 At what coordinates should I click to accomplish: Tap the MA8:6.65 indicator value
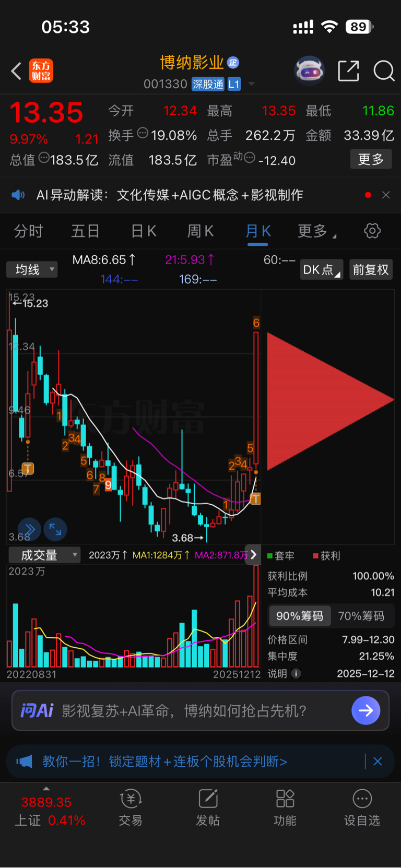[104, 259]
